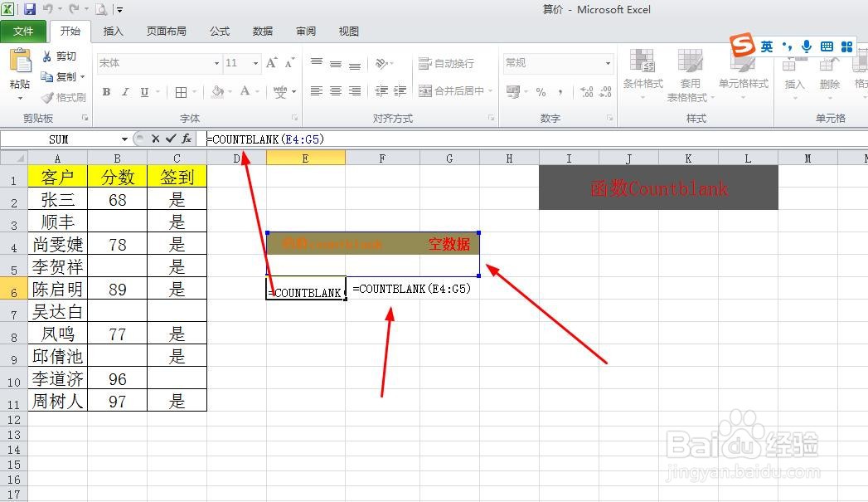The height and width of the screenshot is (502, 868).
Task: Click the text orientation icon
Action: click(381, 62)
